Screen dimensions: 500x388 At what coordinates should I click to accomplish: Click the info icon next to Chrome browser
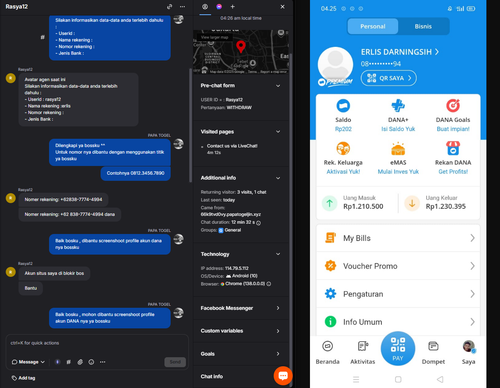tap(269, 284)
